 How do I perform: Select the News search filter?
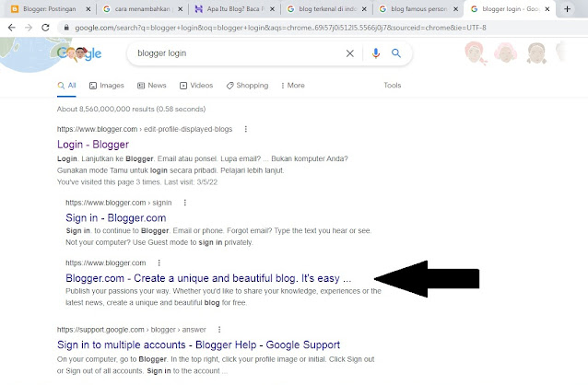click(x=152, y=86)
